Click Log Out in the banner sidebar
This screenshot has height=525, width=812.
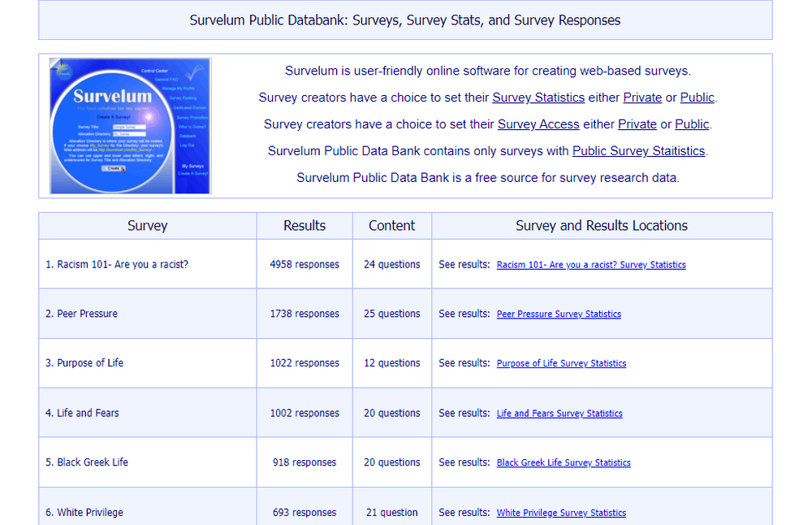click(x=187, y=145)
